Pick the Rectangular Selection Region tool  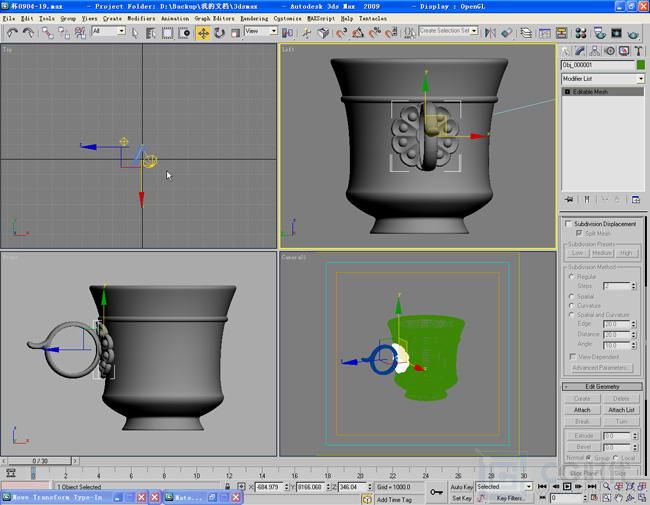coord(167,33)
